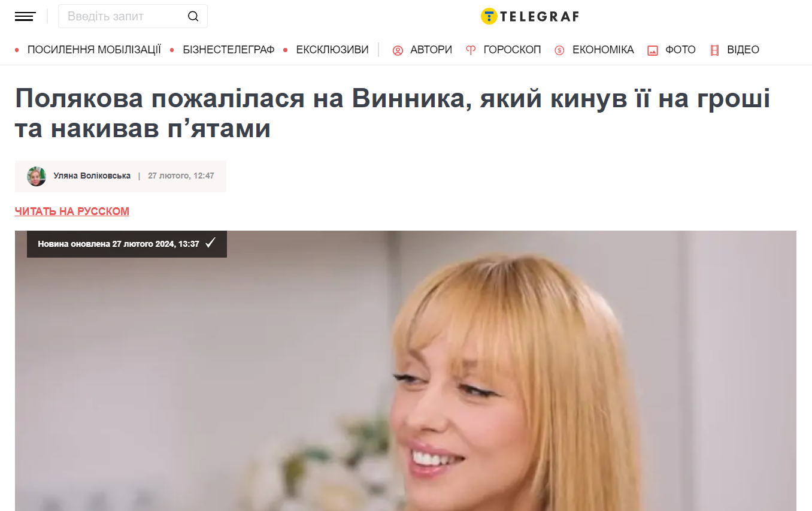Click the main article photo
This screenshot has width=812, height=511.
[x=405, y=371]
